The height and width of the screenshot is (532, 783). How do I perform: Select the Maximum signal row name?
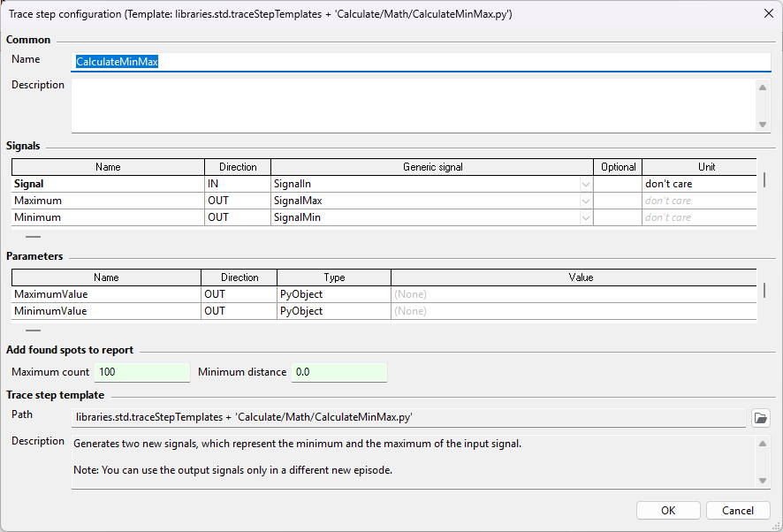click(108, 201)
